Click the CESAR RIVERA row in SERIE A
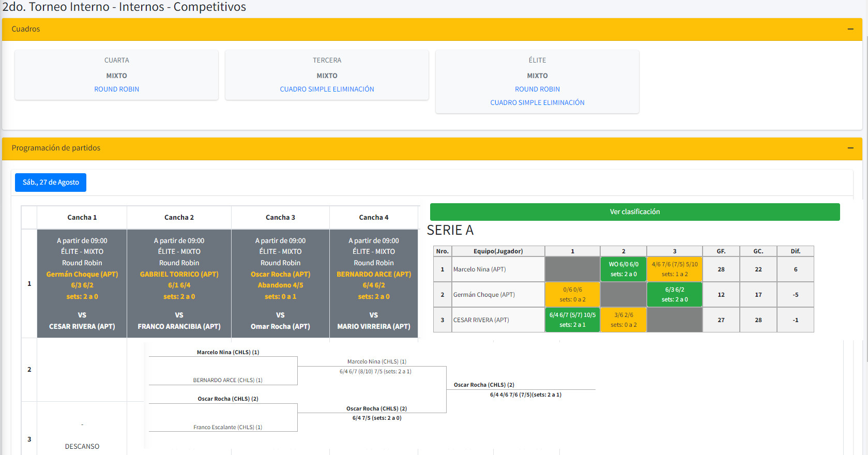The width and height of the screenshot is (868, 455). [x=481, y=320]
